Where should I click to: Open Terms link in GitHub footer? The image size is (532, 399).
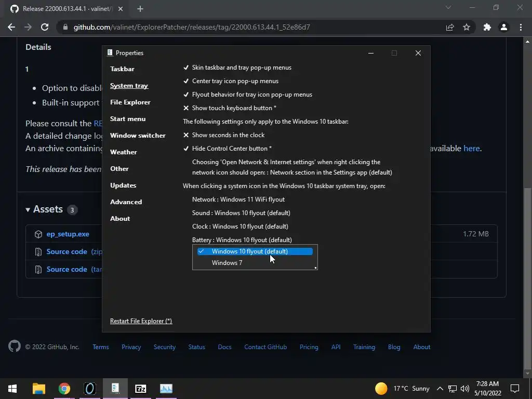point(101,347)
